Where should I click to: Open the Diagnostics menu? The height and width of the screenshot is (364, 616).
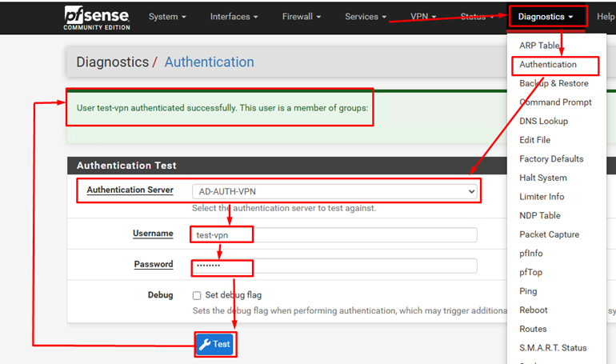coord(546,17)
